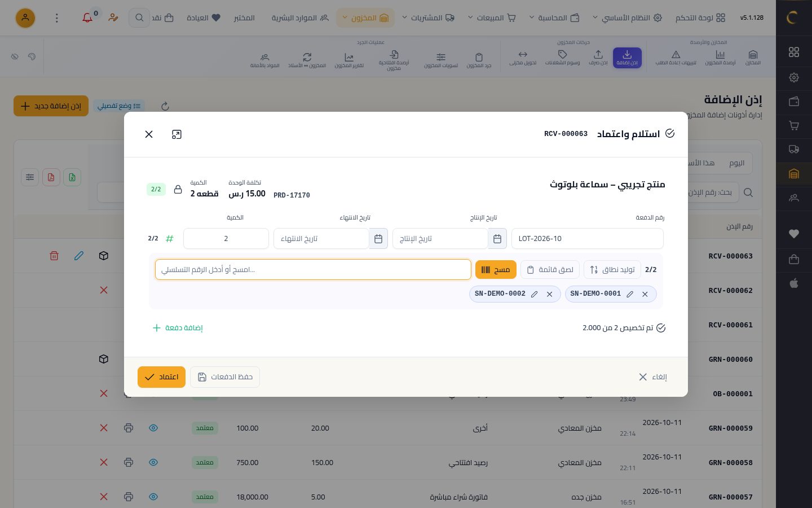Open الموارد البشرية module
Viewport: 812px width, 508px height.
300,18
